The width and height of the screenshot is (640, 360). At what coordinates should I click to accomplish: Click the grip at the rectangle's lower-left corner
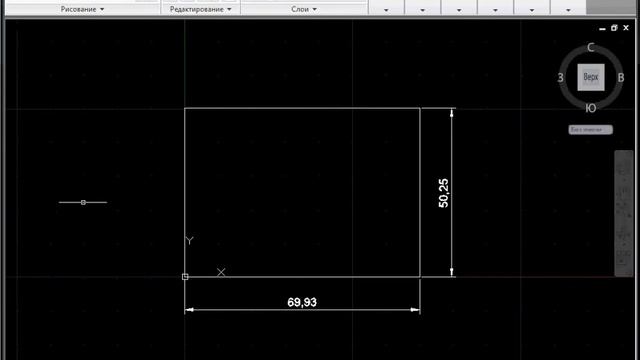(185, 277)
